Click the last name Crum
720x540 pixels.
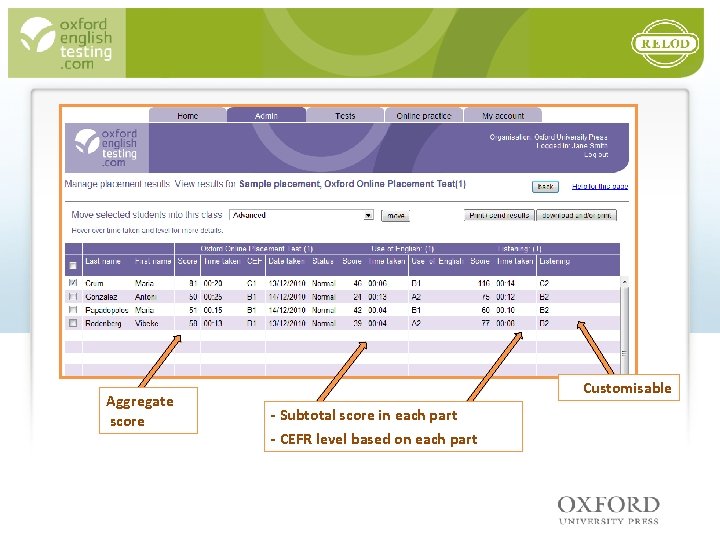(94, 283)
